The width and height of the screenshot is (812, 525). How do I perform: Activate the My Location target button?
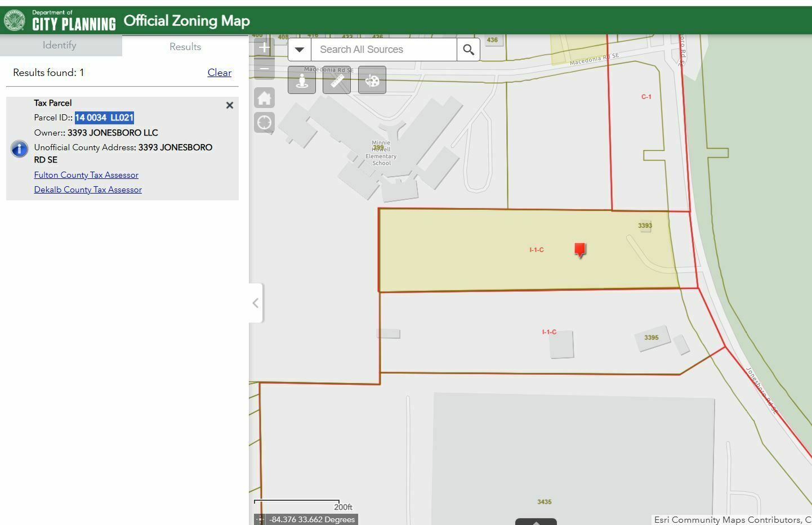264,123
